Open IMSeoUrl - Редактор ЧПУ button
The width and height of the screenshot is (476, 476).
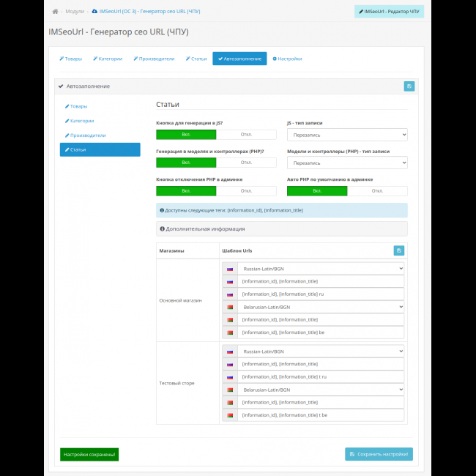click(389, 12)
